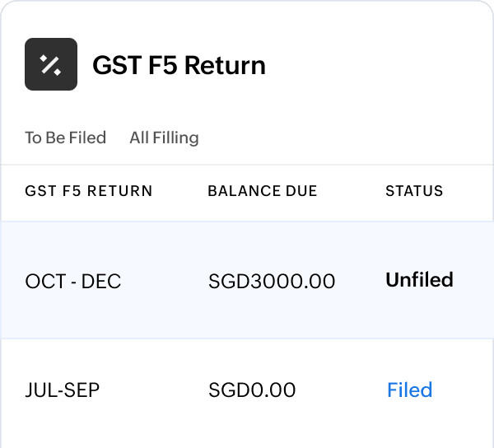Click the SGD3000.00 balance amount

[x=272, y=282]
